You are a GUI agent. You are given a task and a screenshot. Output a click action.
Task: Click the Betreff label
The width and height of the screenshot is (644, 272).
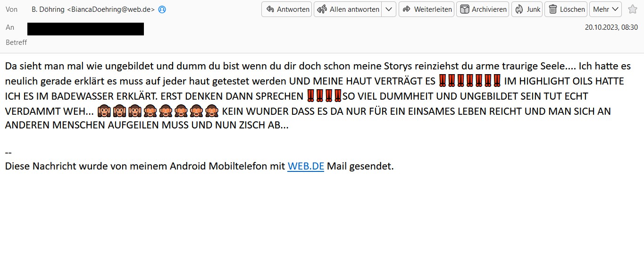click(x=16, y=42)
